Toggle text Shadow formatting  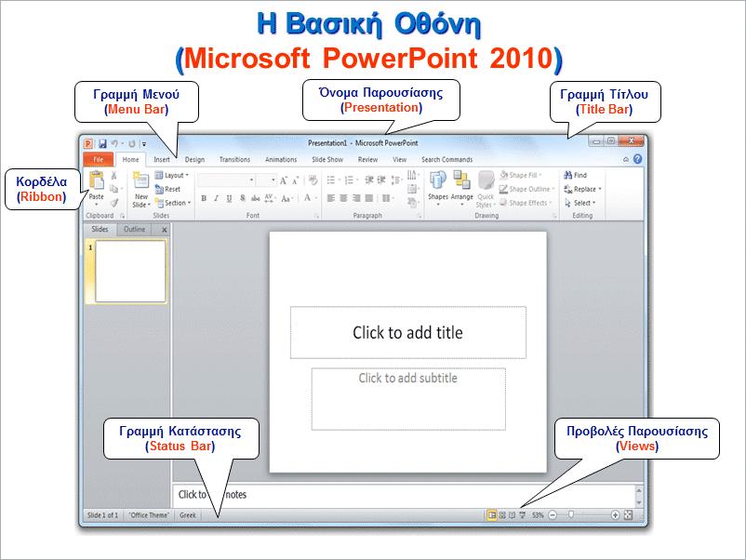click(x=242, y=198)
